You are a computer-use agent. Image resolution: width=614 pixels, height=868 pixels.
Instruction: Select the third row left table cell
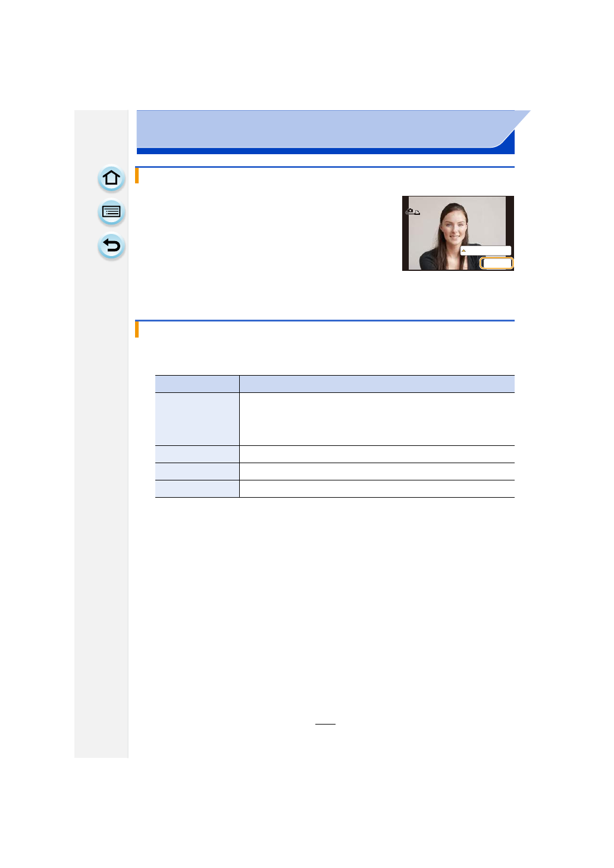tap(197, 472)
